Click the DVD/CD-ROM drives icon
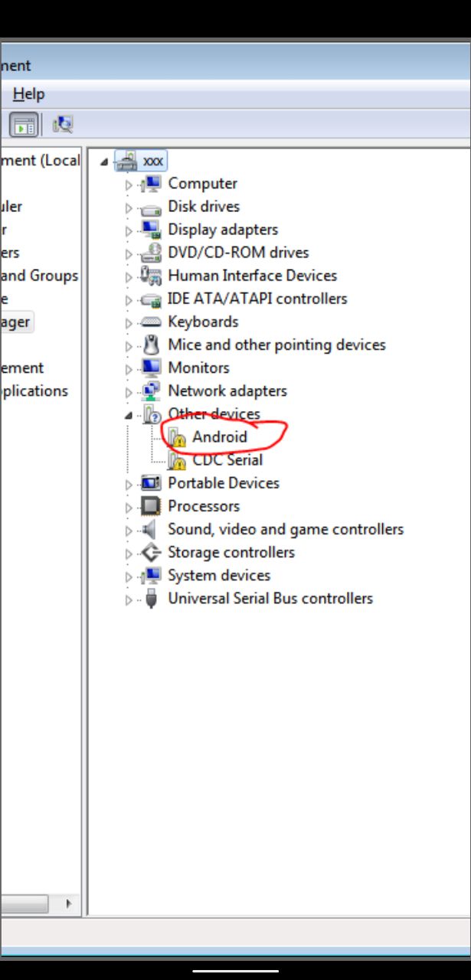Image resolution: width=471 pixels, height=980 pixels. click(x=151, y=253)
